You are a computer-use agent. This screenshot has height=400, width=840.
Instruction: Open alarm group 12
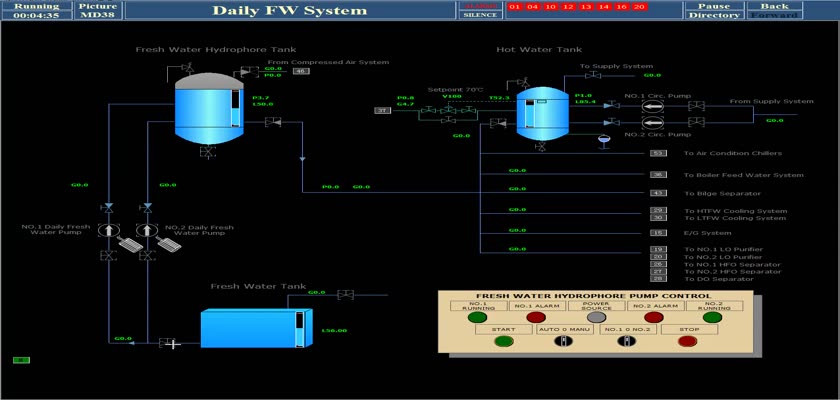(568, 7)
